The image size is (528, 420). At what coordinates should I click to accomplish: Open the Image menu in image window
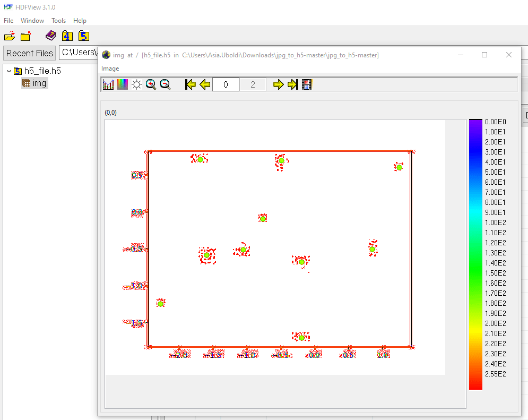(x=110, y=68)
